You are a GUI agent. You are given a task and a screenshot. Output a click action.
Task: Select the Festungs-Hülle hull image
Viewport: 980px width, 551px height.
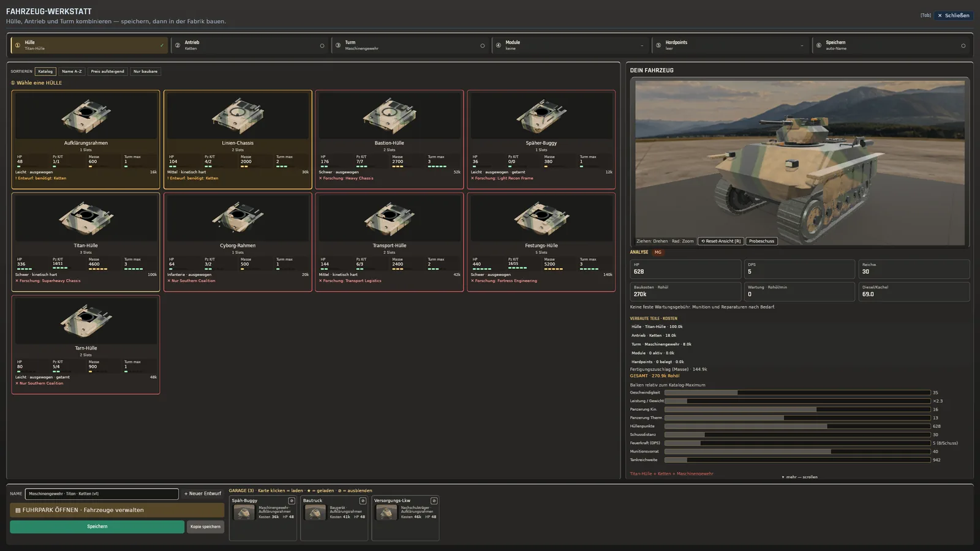pos(541,219)
